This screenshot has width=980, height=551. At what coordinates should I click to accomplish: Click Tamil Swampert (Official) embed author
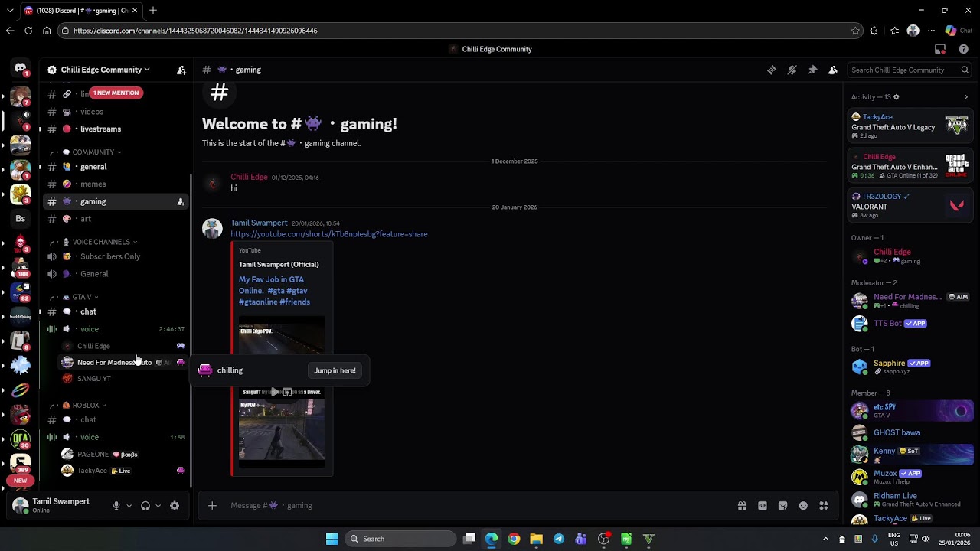279,265
